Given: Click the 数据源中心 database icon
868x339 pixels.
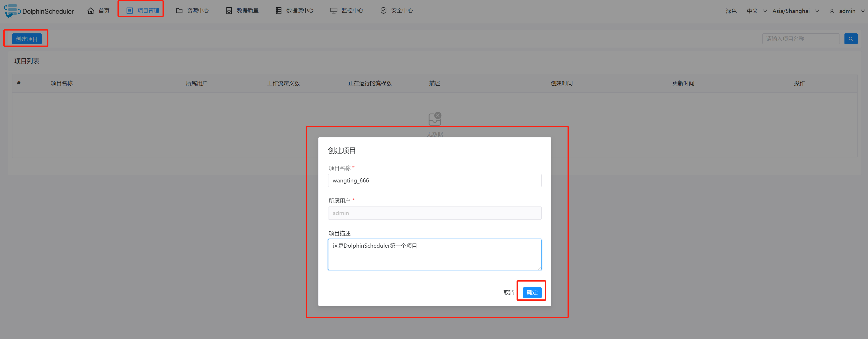Looking at the screenshot, I should point(279,11).
